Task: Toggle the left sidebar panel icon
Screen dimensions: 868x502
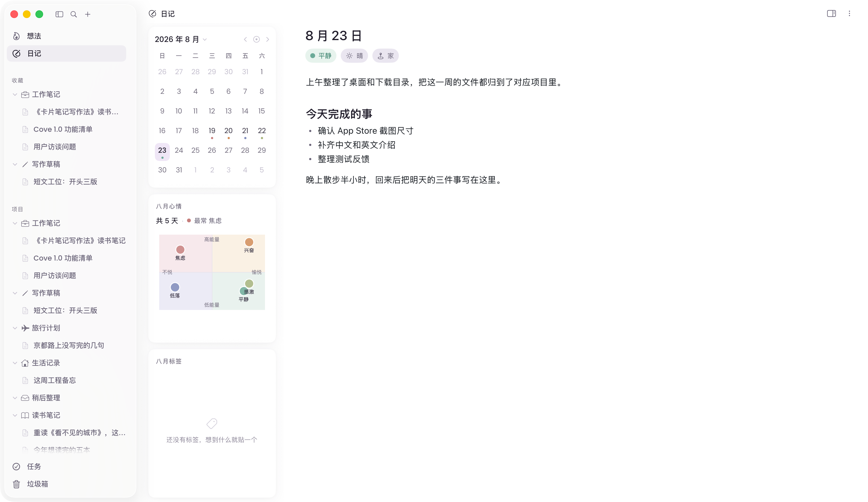Action: coord(59,14)
